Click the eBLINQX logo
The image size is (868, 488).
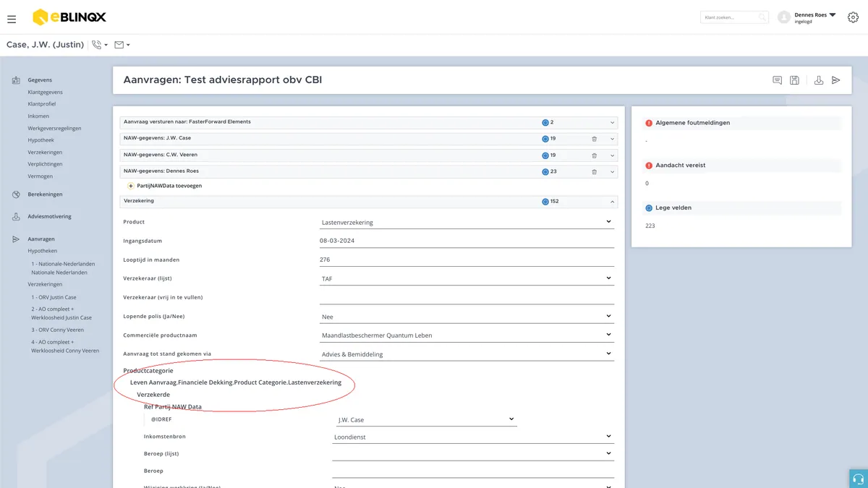pyautogui.click(x=69, y=17)
